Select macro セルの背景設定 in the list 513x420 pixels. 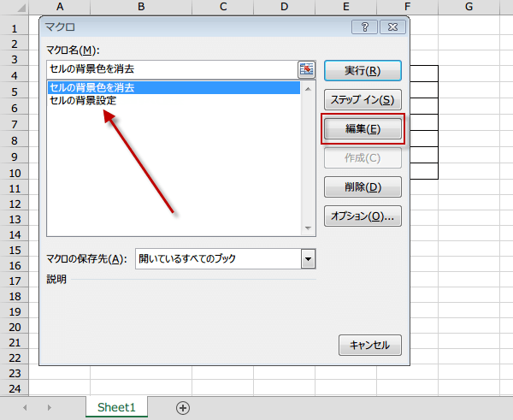tap(174, 100)
